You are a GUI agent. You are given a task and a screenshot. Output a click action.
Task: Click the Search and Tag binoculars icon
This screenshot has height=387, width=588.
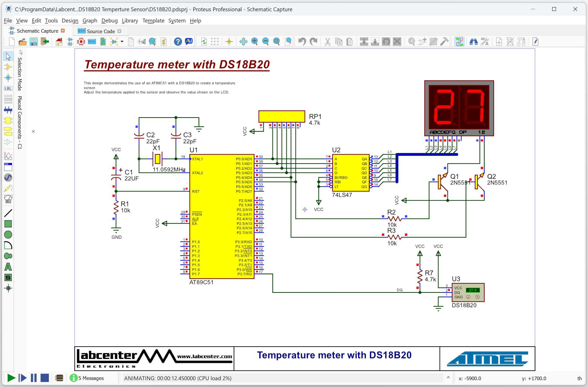[473, 42]
